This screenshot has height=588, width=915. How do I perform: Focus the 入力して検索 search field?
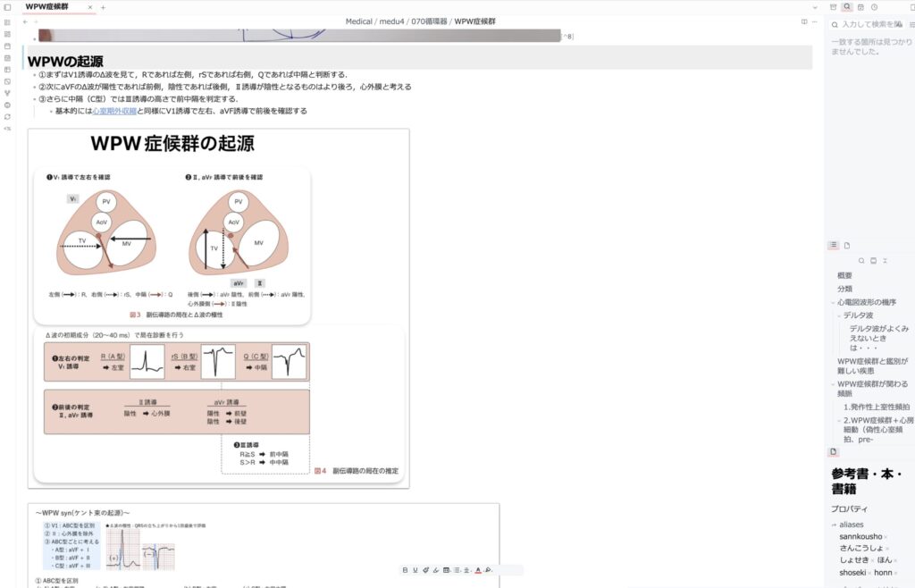871,24
